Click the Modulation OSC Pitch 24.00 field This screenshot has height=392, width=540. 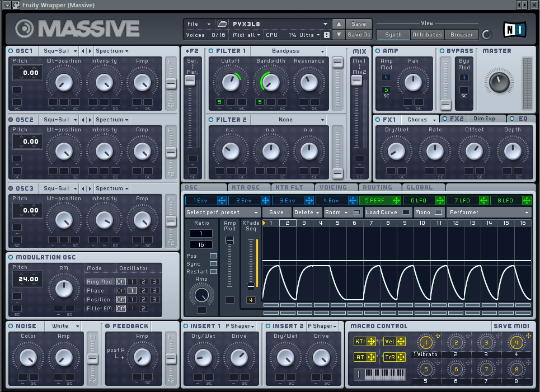(28, 279)
